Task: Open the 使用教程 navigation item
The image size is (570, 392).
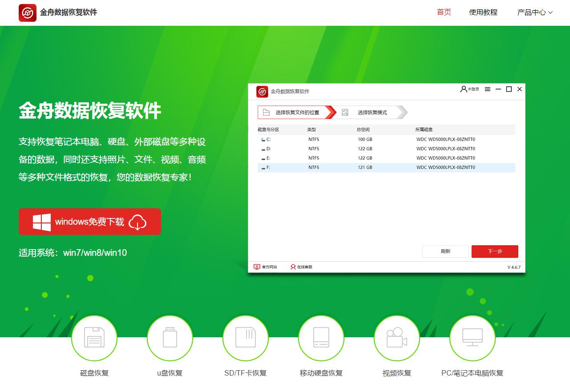Action: click(483, 12)
